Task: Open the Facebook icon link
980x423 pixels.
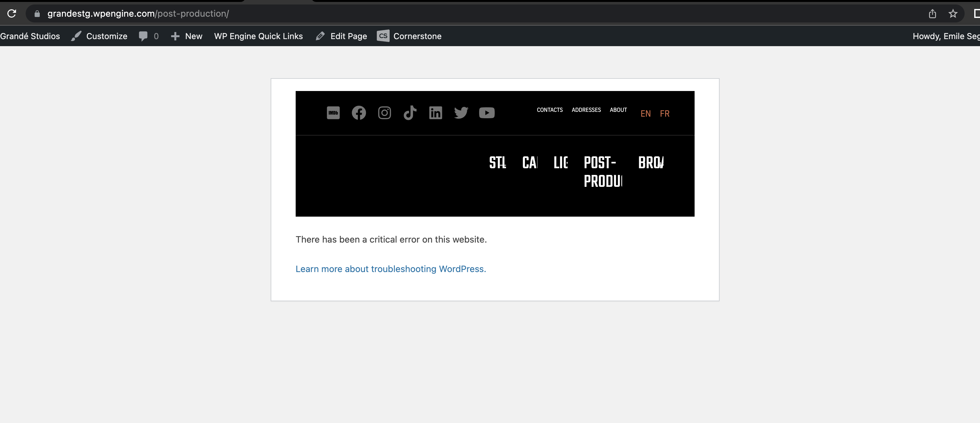Action: [x=359, y=113]
